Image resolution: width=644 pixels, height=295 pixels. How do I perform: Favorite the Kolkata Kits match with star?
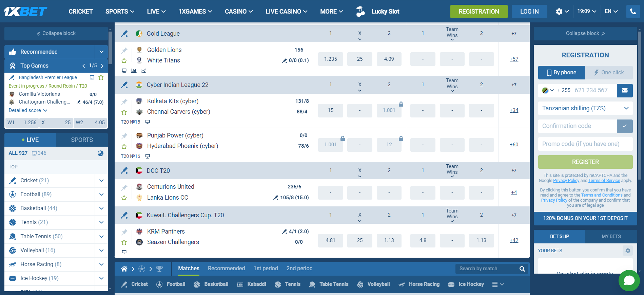(x=124, y=112)
